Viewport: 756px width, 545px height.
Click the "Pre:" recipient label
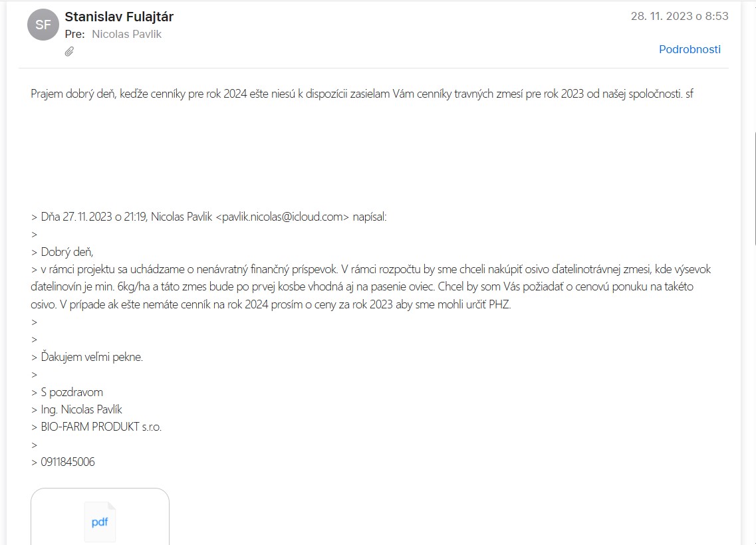tap(74, 34)
